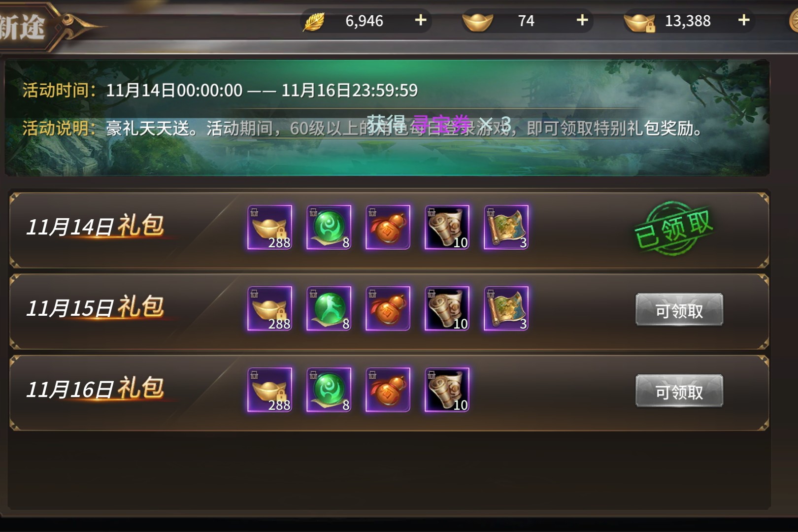Add more locked ingots with plus

(x=744, y=20)
